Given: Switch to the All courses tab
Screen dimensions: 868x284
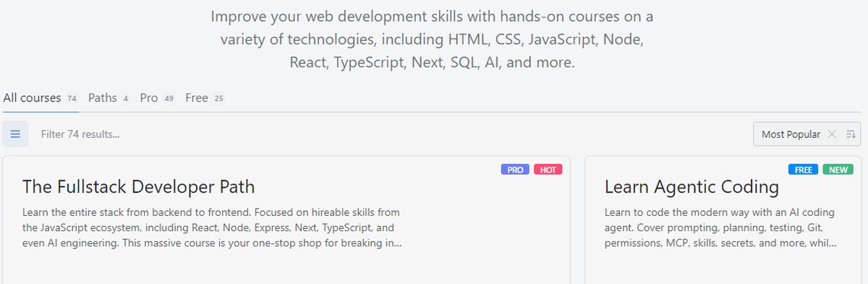Looking at the screenshot, I should 41,98.
